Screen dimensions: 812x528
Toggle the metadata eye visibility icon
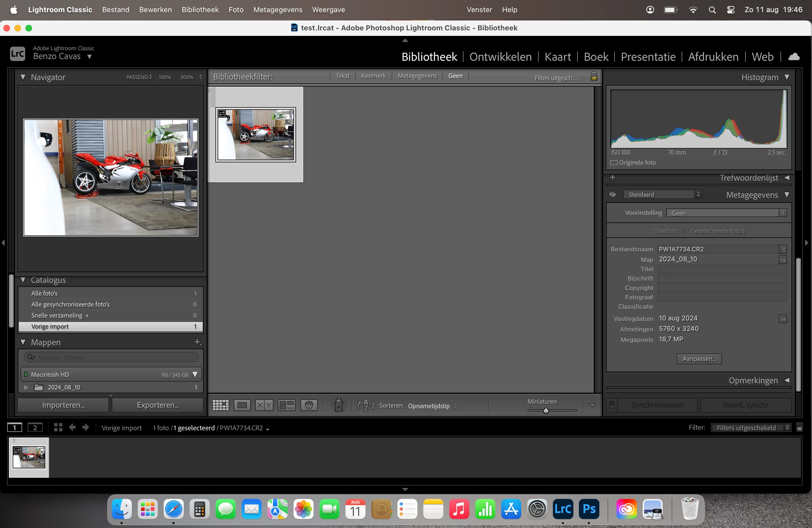[613, 194]
